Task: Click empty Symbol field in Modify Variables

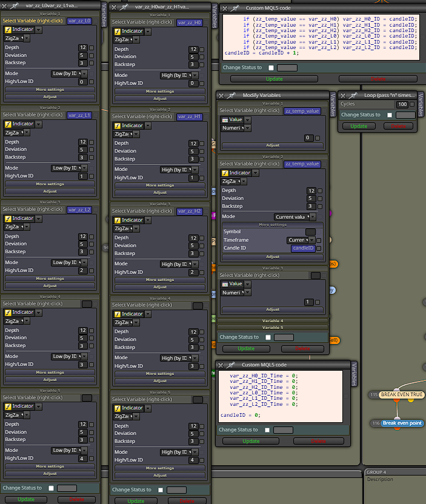Action: click(310, 232)
